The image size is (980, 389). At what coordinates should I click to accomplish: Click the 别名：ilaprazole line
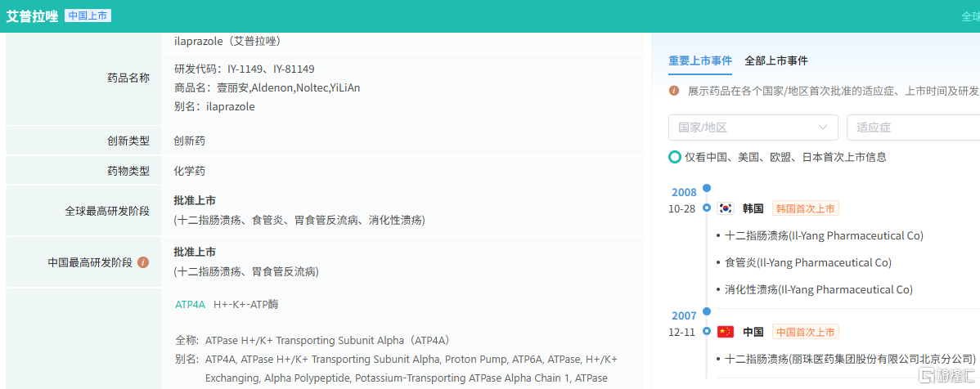click(x=214, y=107)
